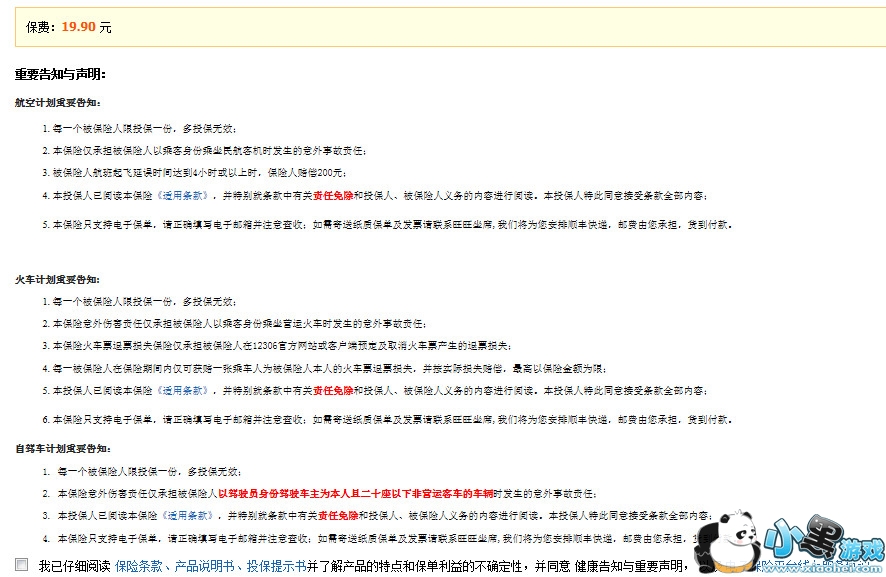The image size is (886, 577).
Task: Click the premium amount 19.90
Action: pos(79,27)
